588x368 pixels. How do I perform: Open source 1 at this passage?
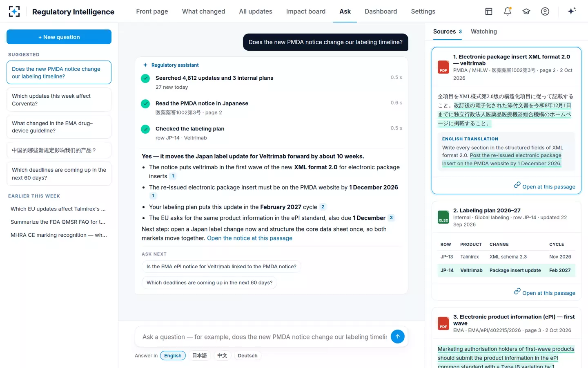pos(544,186)
